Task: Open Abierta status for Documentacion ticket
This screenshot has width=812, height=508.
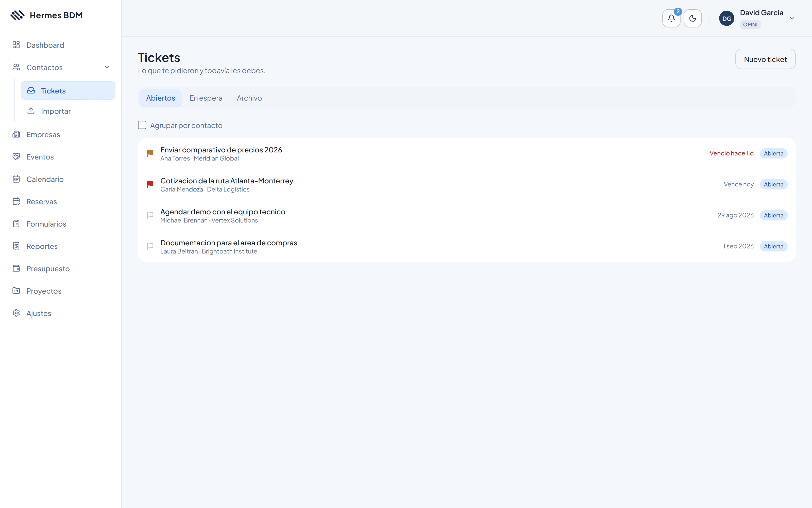Action: (773, 246)
